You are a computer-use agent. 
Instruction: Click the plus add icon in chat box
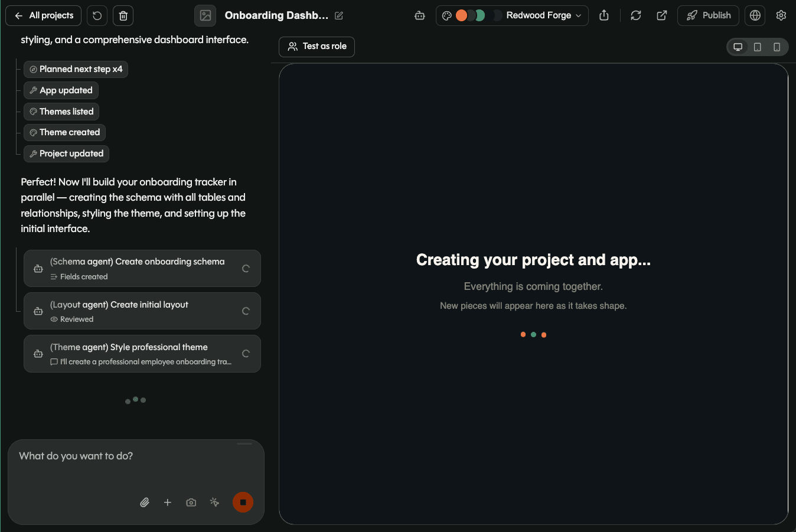[168, 502]
